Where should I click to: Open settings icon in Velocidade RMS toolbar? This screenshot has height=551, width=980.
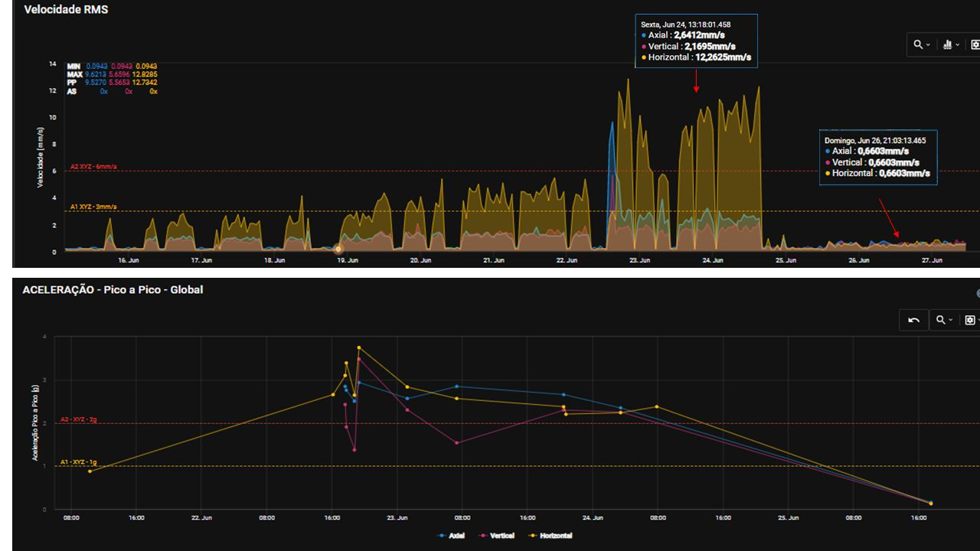pos(974,45)
